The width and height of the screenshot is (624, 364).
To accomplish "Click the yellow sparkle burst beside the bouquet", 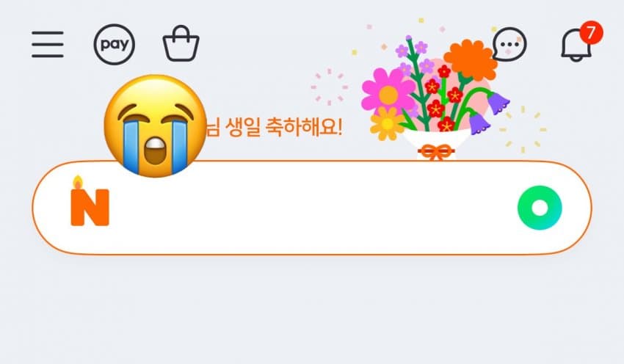I will pos(523,130).
